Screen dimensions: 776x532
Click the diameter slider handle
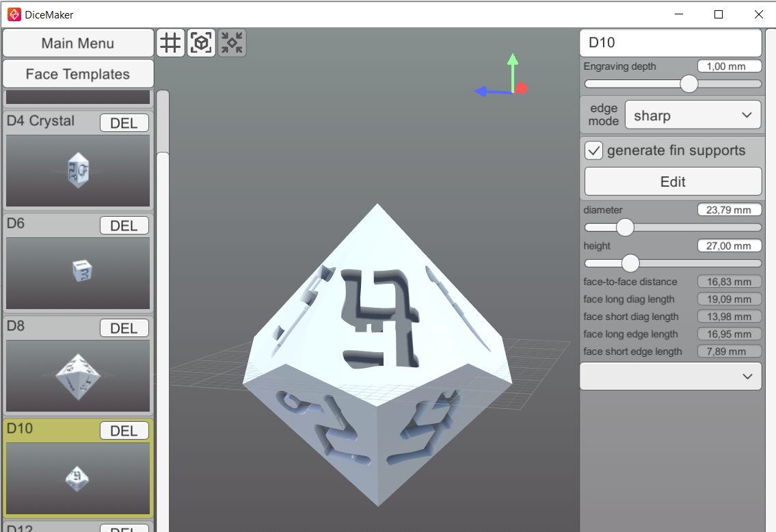coord(625,227)
